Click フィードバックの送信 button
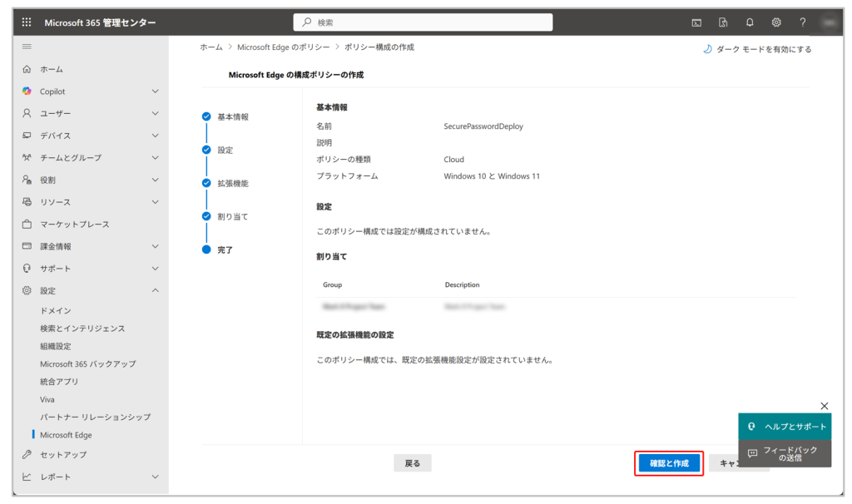 (785, 453)
